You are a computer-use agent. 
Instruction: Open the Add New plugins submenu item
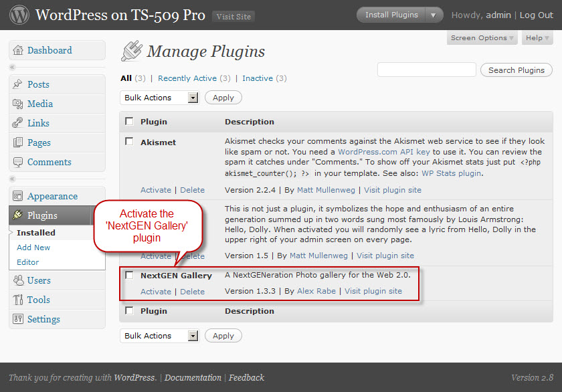[x=33, y=248]
